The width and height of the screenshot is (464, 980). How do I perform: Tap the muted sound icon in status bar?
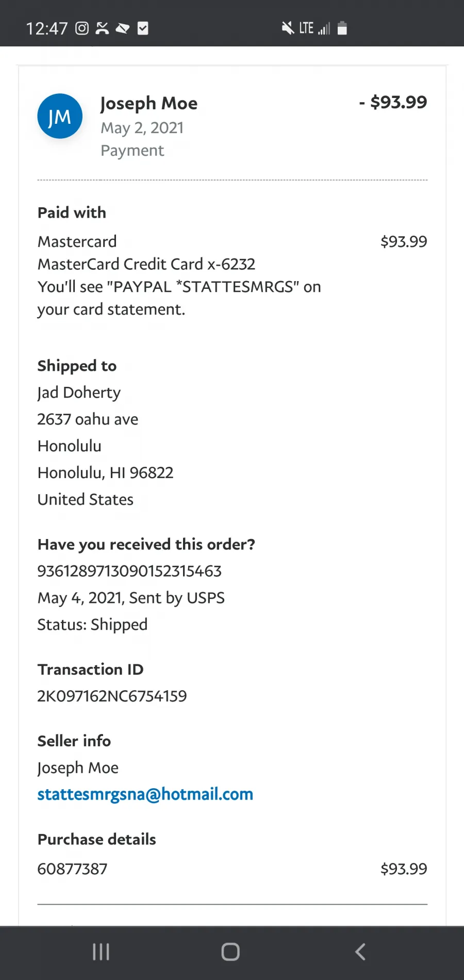[288, 28]
